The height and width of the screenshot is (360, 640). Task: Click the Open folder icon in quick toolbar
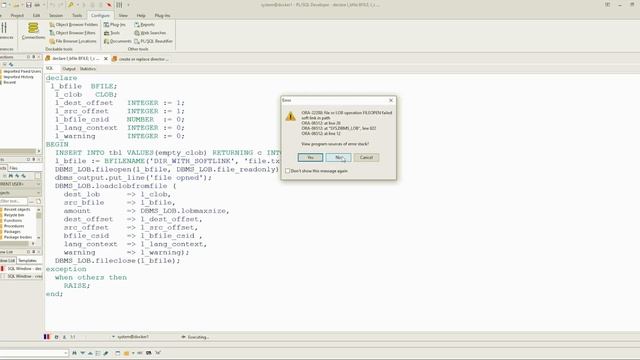pyautogui.click(x=16, y=5)
